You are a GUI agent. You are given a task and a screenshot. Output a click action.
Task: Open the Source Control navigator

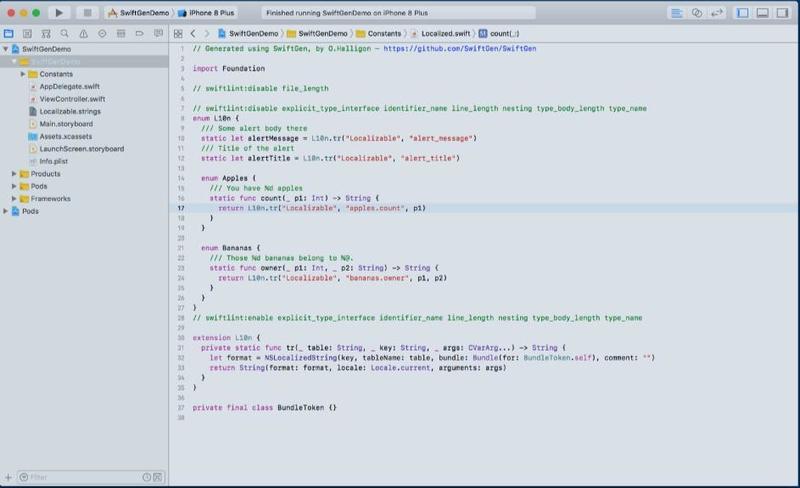27,34
